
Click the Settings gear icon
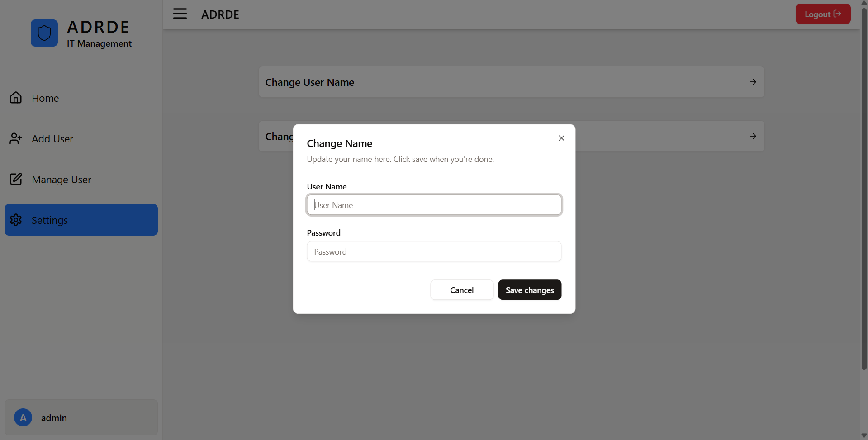tap(16, 220)
